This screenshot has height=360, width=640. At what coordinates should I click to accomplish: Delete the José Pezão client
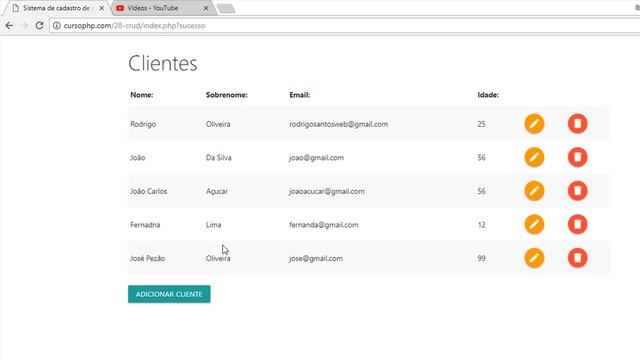[x=577, y=258]
